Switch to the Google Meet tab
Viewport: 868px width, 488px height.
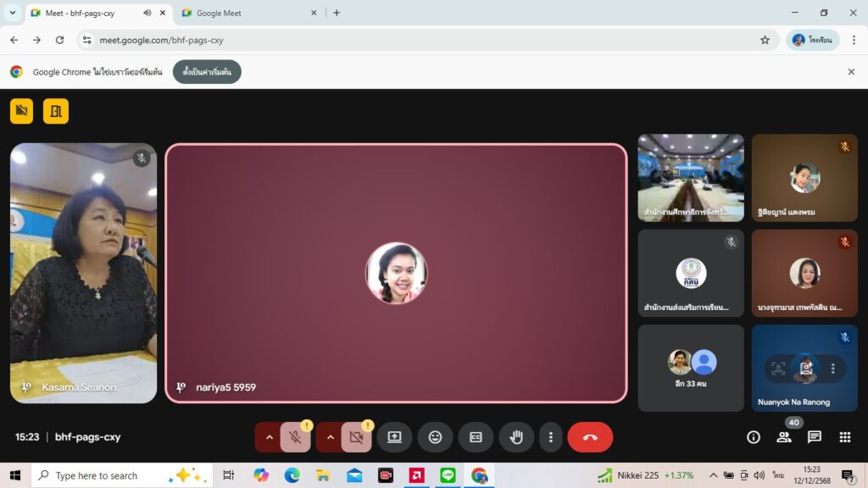coord(246,13)
